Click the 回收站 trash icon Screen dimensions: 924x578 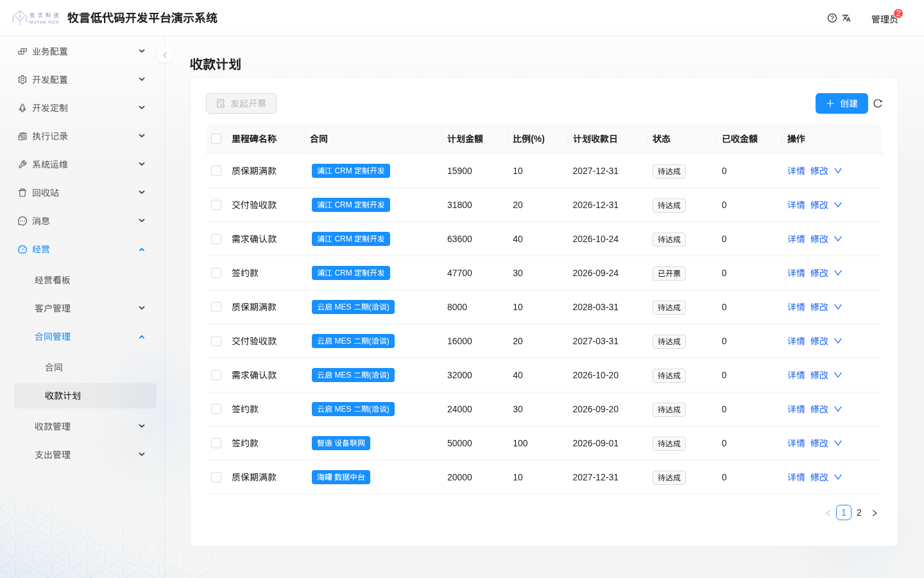(22, 193)
